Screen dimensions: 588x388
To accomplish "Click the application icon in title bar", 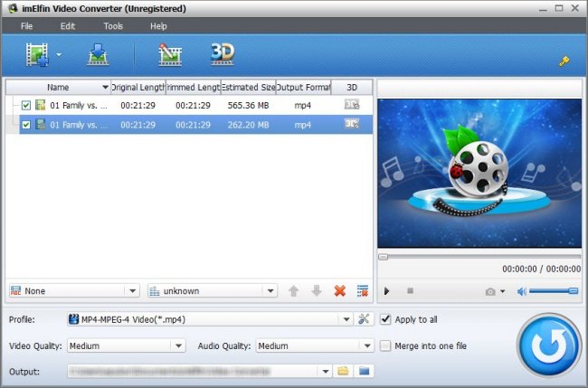I will pos(13,8).
